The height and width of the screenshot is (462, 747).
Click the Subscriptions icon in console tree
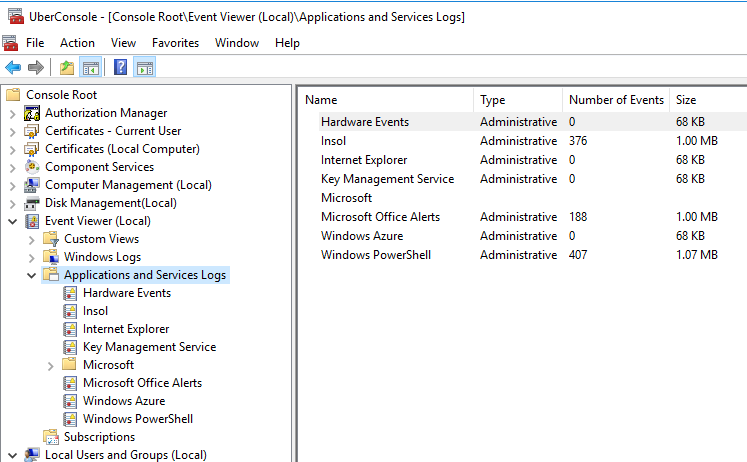[51, 437]
